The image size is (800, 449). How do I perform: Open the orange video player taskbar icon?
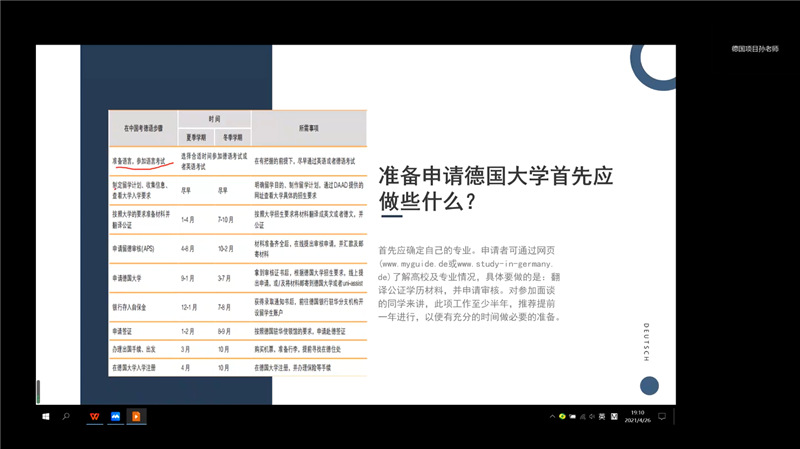[137, 415]
